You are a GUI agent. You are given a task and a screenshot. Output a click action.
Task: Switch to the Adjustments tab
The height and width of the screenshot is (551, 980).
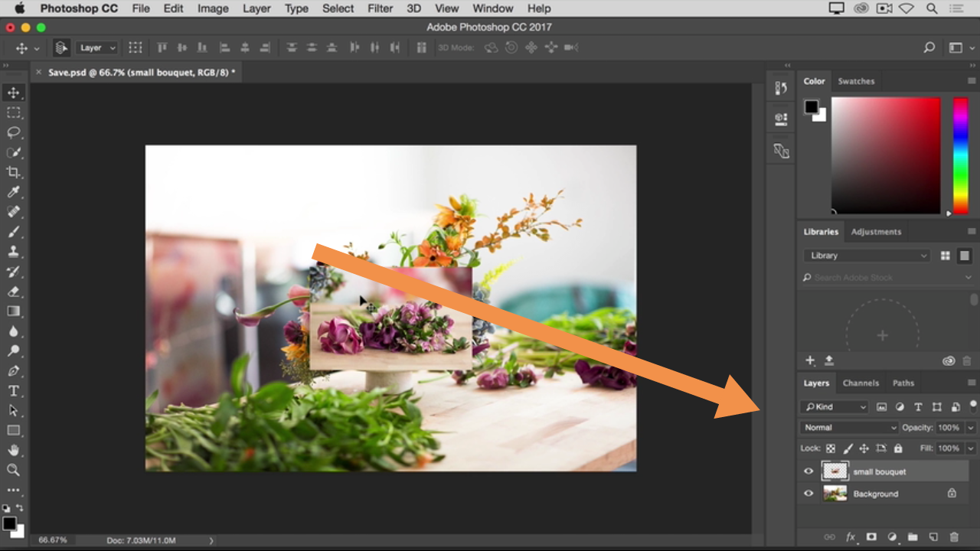(876, 232)
